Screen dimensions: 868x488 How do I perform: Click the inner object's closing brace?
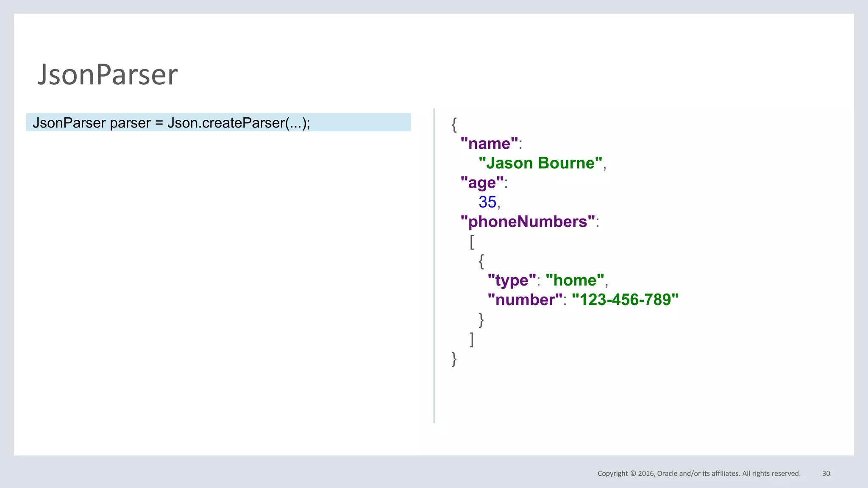[x=481, y=319]
